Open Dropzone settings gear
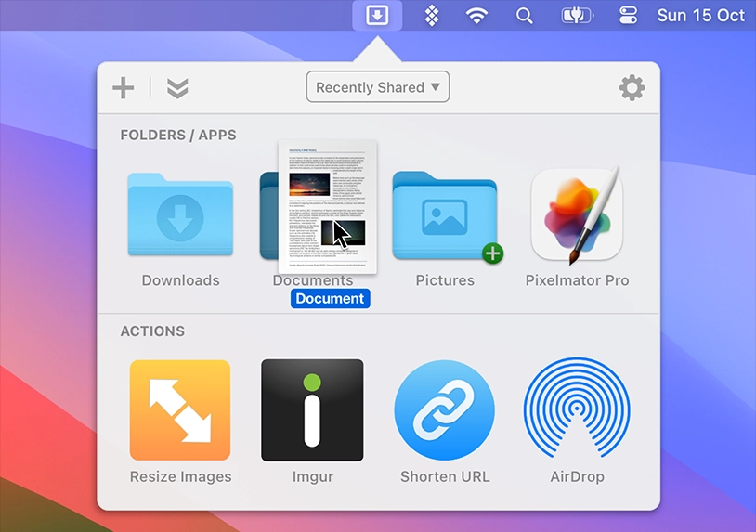 click(632, 87)
